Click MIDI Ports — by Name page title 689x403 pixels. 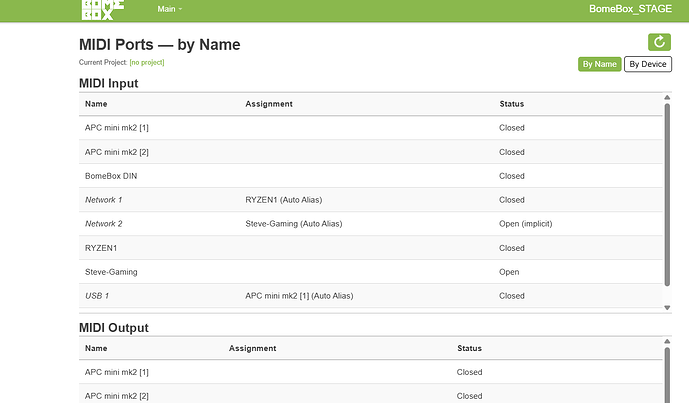point(160,45)
